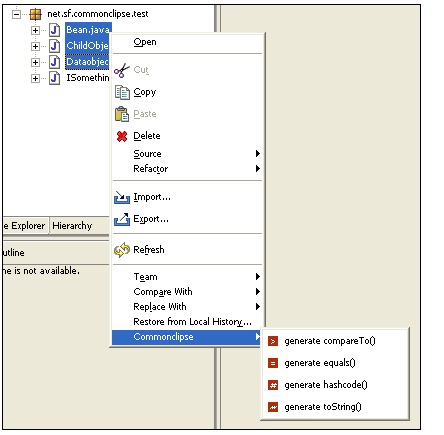This screenshot has height=435, width=444.
Task: Expand the ChildObje tree node
Action: [35, 46]
